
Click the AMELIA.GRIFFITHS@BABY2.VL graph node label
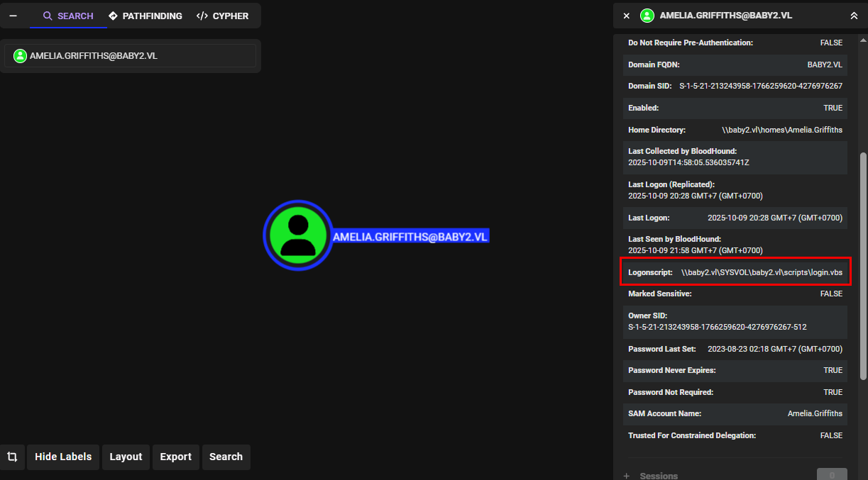[x=410, y=237]
